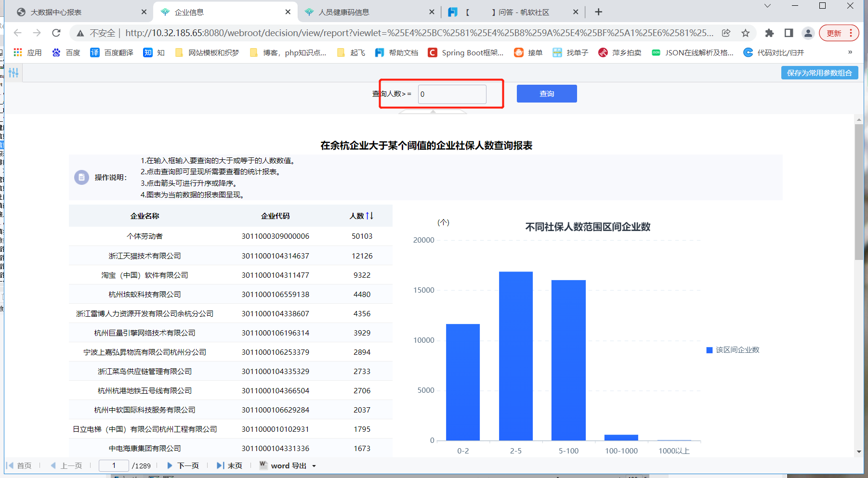Image resolution: width=868 pixels, height=478 pixels.
Task: Click word 导出 export button
Action: pos(283,465)
